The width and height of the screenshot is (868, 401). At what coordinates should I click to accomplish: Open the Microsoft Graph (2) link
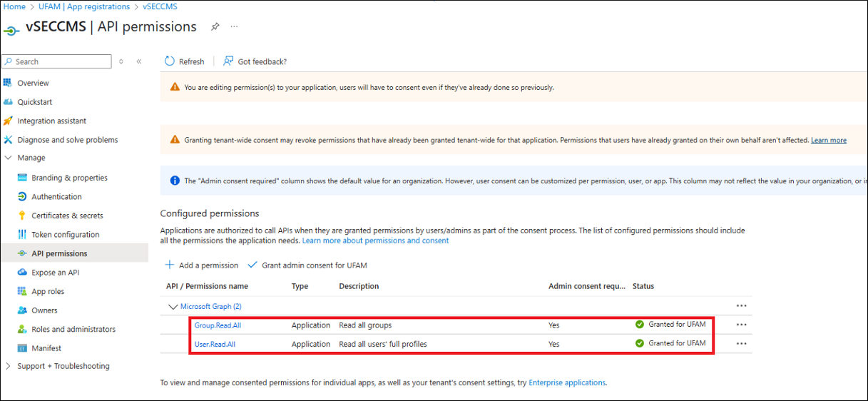(x=210, y=307)
